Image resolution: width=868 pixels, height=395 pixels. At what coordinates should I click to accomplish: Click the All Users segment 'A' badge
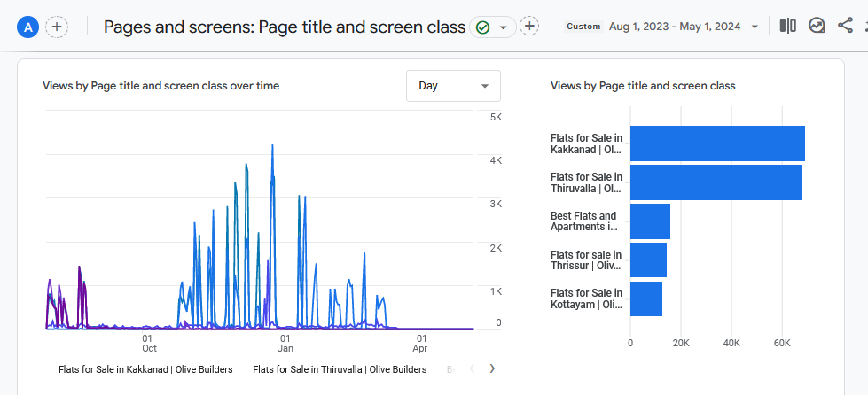28,27
